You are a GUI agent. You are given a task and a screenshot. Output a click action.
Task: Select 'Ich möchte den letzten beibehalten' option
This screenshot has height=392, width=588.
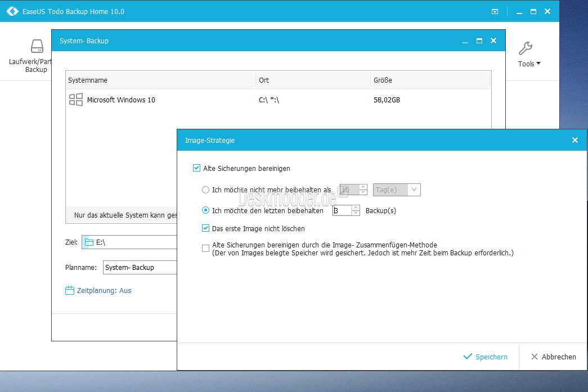point(205,210)
